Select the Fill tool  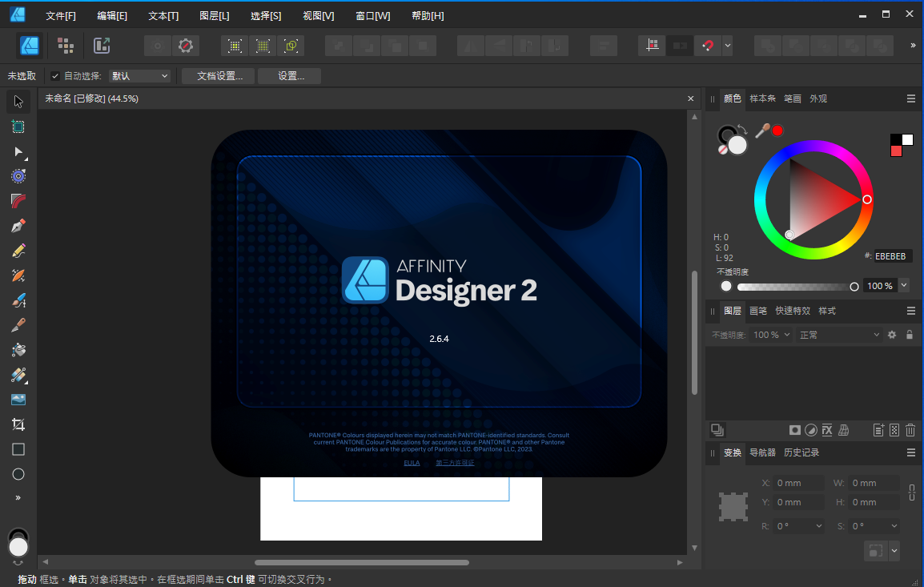click(18, 350)
